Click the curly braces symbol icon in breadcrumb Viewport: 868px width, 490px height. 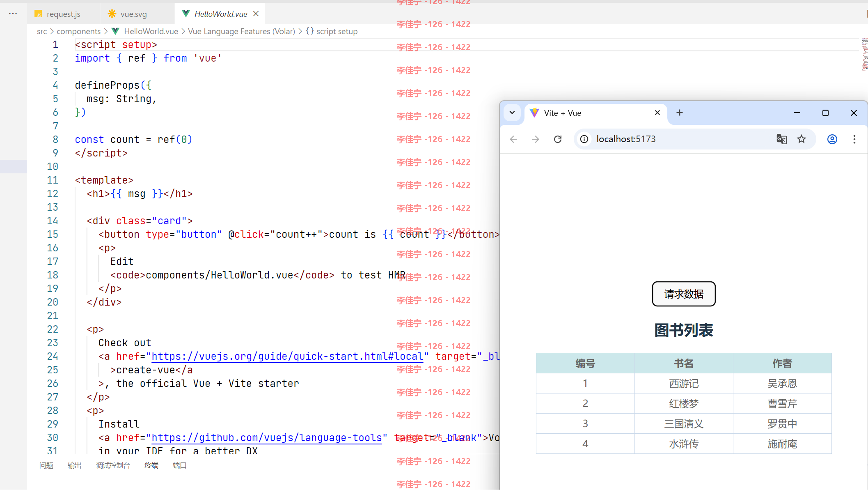point(310,31)
